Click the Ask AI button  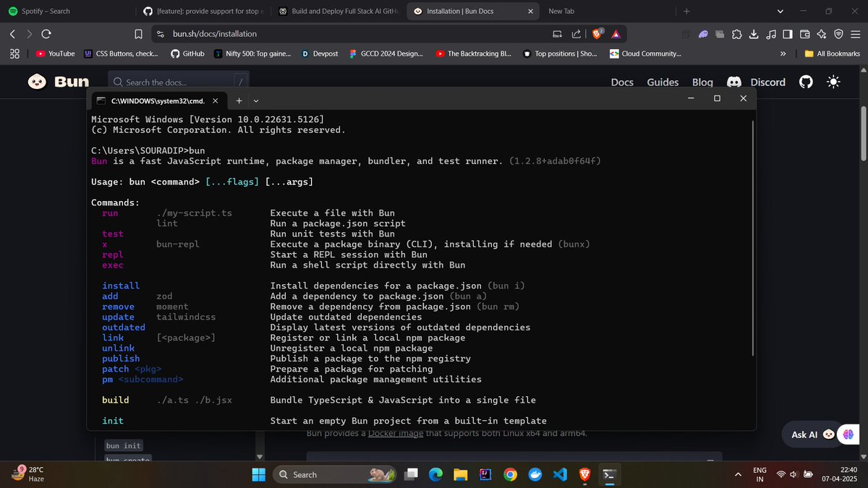813,434
